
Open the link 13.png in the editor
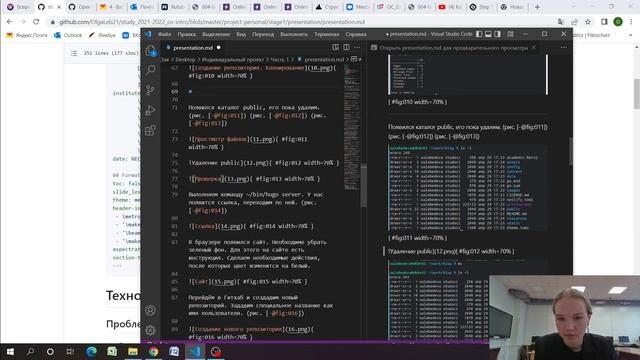click(237, 179)
